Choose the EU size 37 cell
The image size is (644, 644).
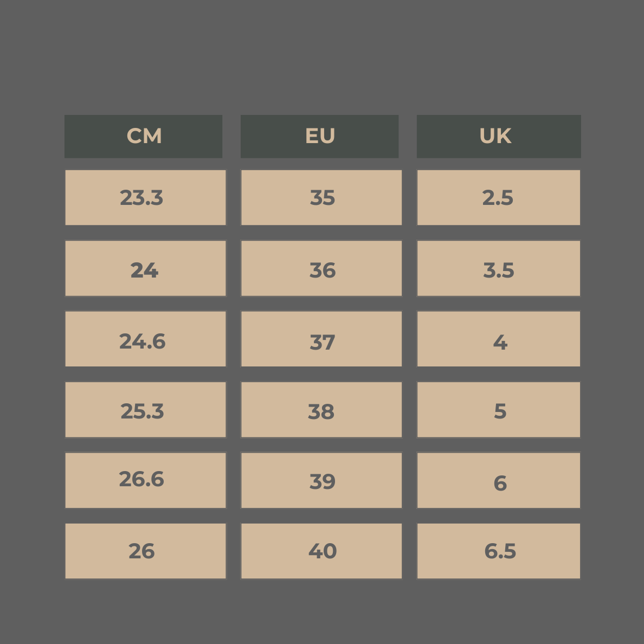[x=321, y=339]
